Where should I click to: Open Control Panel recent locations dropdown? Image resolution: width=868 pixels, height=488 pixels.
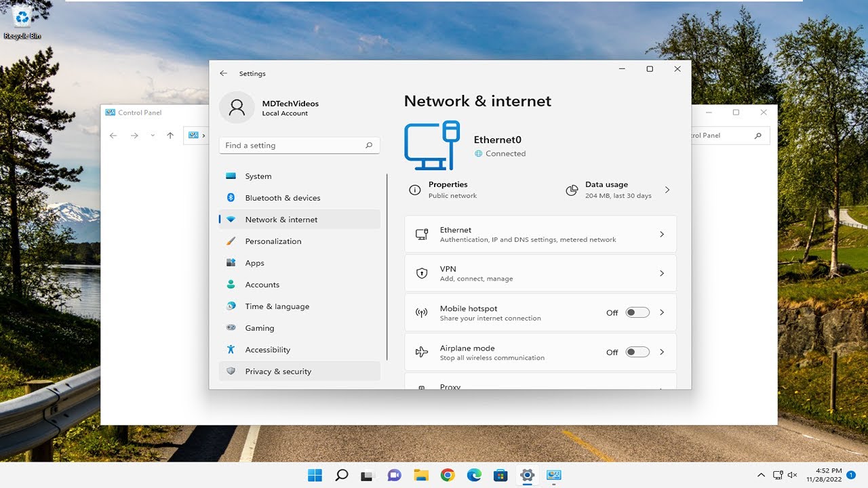[x=153, y=136]
